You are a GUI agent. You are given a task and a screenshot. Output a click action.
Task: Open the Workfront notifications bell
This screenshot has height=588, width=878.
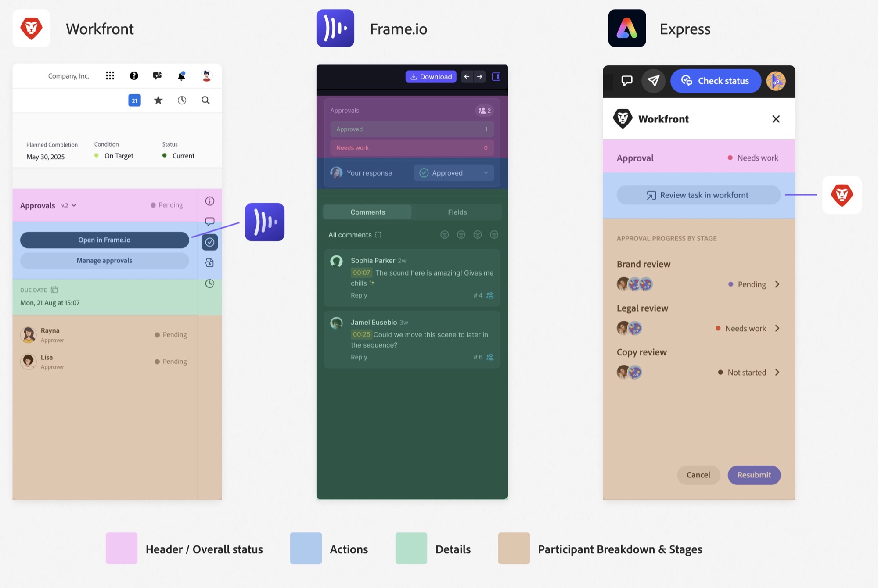(181, 76)
